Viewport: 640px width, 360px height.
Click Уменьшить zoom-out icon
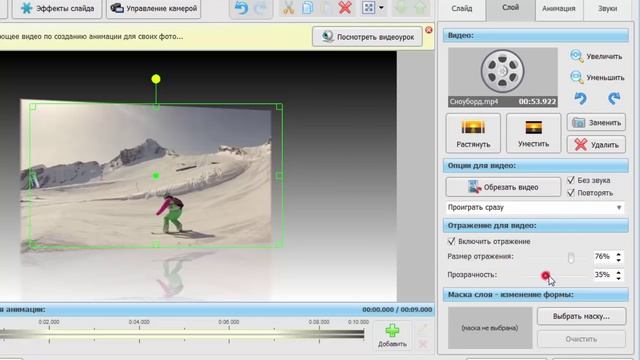click(576, 77)
